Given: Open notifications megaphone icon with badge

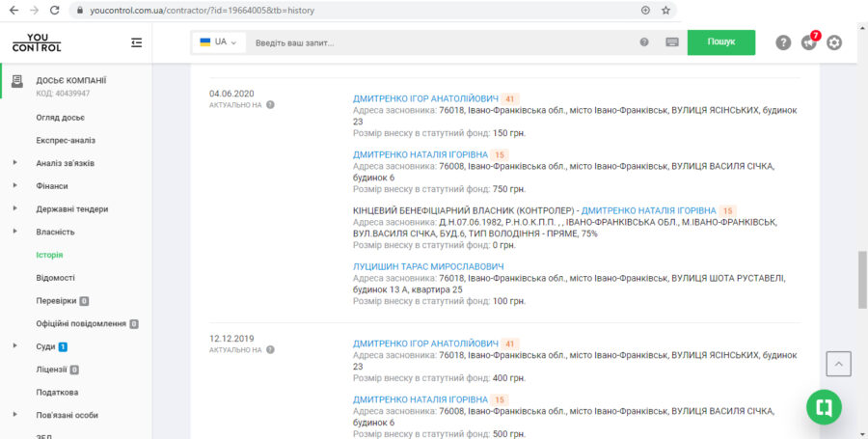Looking at the screenshot, I should click(808, 42).
